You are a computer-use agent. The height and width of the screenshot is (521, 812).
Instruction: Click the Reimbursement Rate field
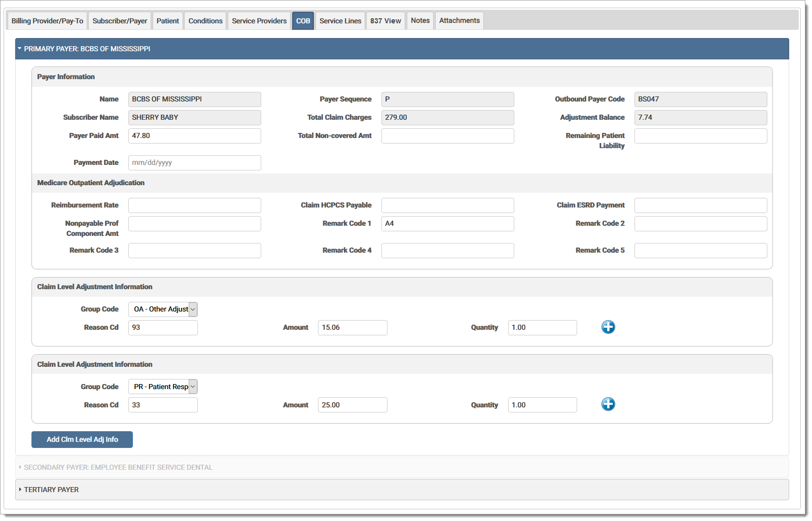(195, 205)
